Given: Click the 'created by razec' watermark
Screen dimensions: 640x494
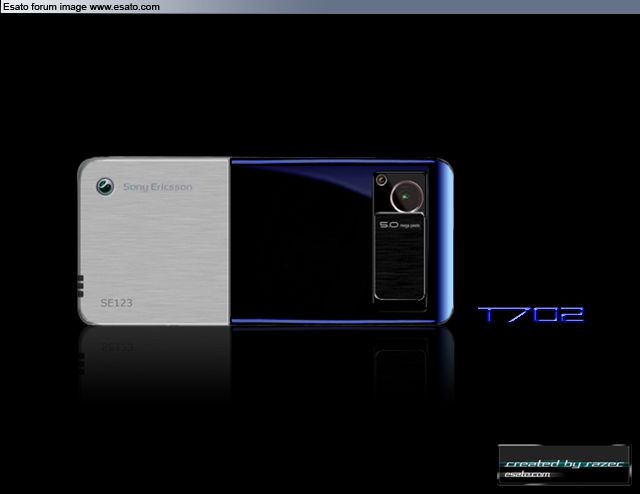Looking at the screenshot, I should [x=563, y=463].
